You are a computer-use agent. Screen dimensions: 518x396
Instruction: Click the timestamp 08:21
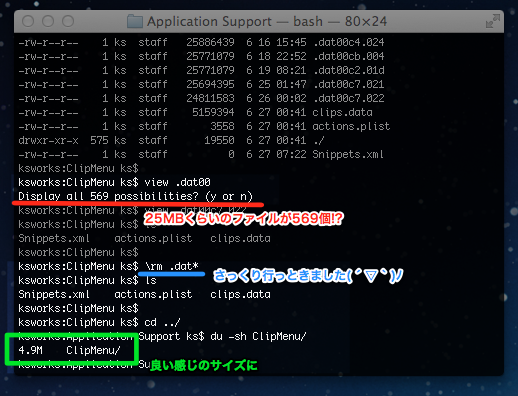[291, 70]
